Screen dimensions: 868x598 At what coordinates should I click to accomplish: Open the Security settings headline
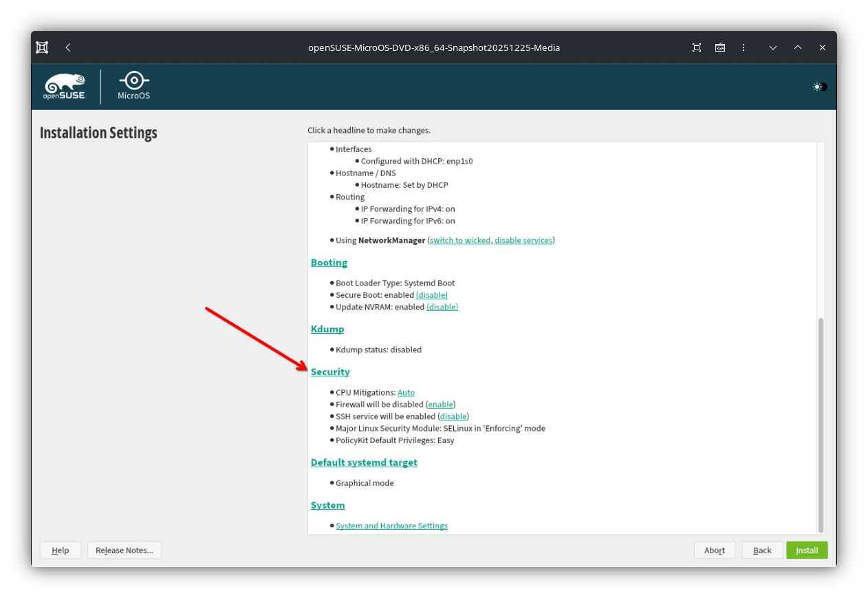point(330,372)
